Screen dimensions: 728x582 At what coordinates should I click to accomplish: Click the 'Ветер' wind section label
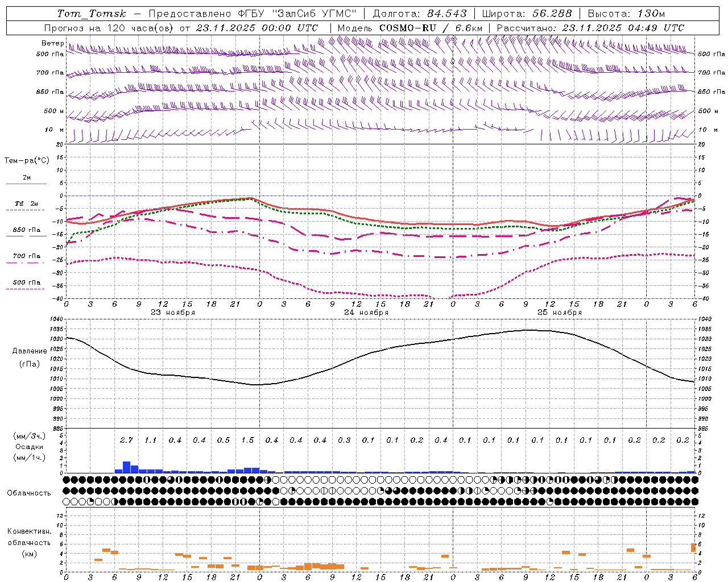tap(52, 43)
